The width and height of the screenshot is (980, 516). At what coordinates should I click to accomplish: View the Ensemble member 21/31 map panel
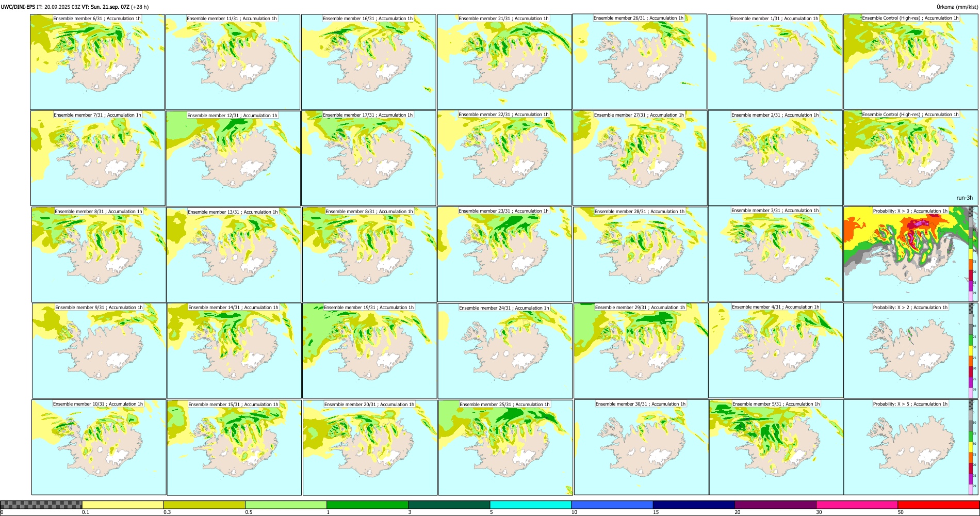pos(504,62)
